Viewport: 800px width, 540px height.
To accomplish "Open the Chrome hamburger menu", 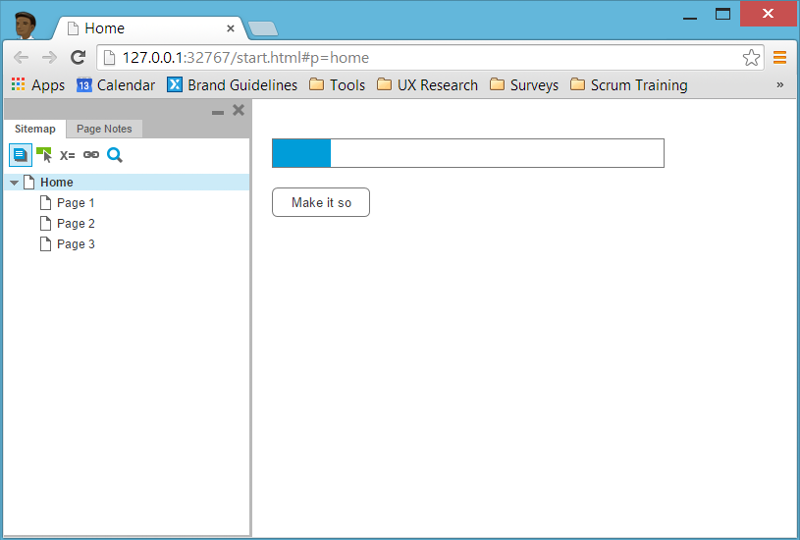I will click(x=779, y=58).
